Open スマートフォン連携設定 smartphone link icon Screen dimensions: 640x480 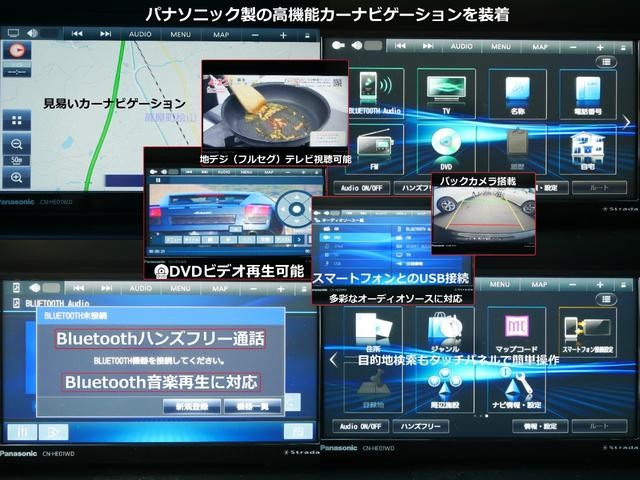pyautogui.click(x=588, y=332)
